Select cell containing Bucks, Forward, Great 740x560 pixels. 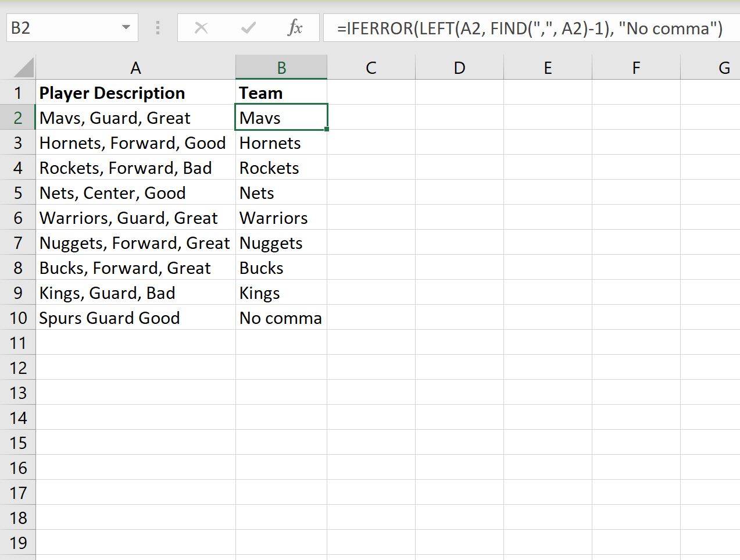135,267
